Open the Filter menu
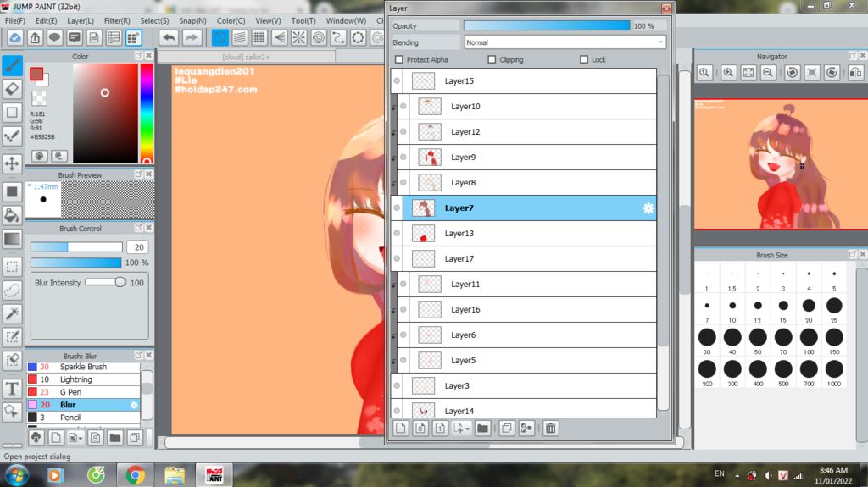The width and height of the screenshot is (868, 487). point(117,20)
